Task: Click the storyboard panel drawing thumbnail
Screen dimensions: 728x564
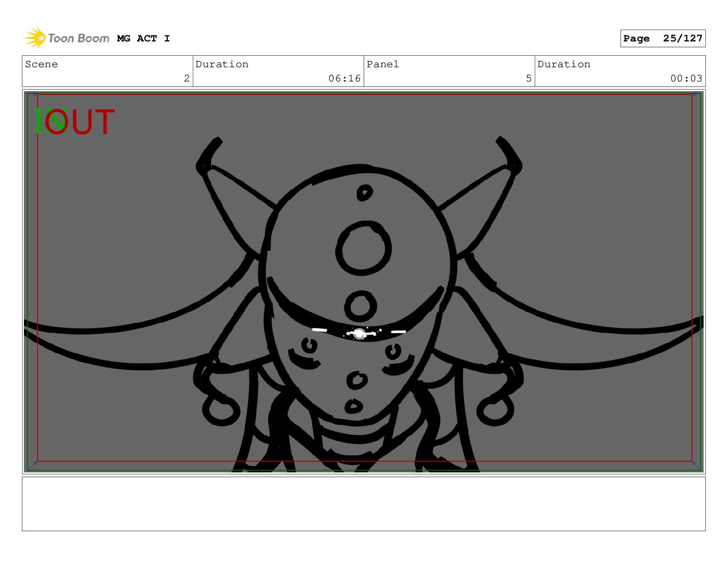Action: click(x=364, y=282)
